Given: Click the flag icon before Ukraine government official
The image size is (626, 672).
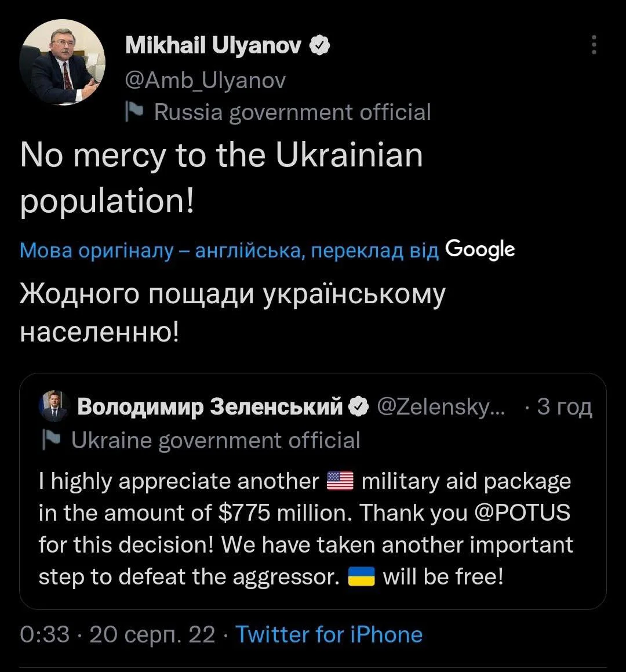Looking at the screenshot, I should 52,439.
